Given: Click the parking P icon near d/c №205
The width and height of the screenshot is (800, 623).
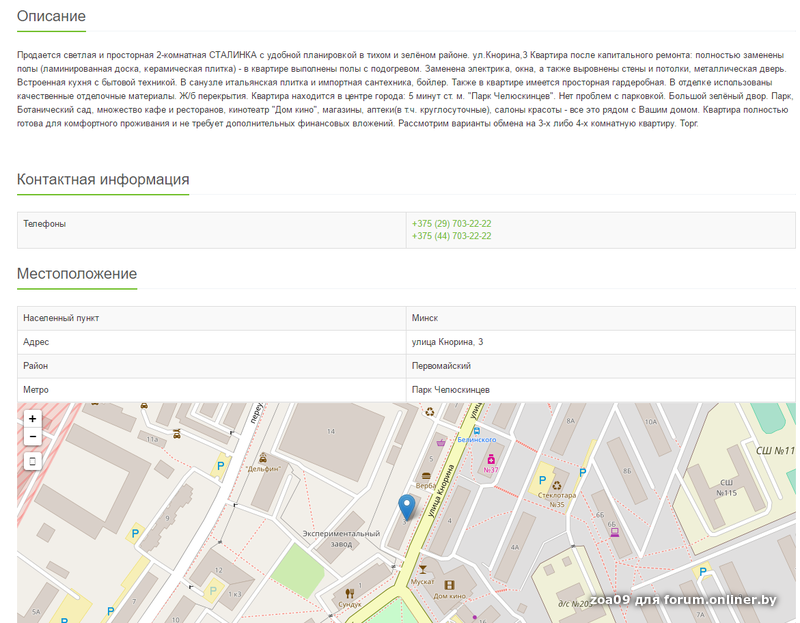Looking at the screenshot, I should (703, 572).
